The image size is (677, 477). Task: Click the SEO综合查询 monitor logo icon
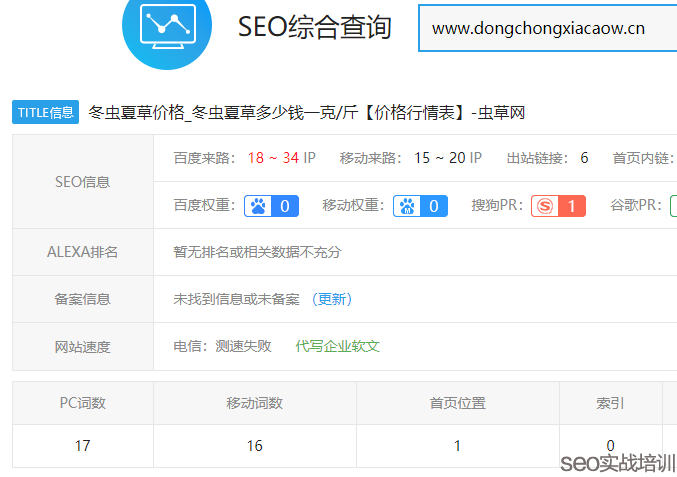(166, 27)
